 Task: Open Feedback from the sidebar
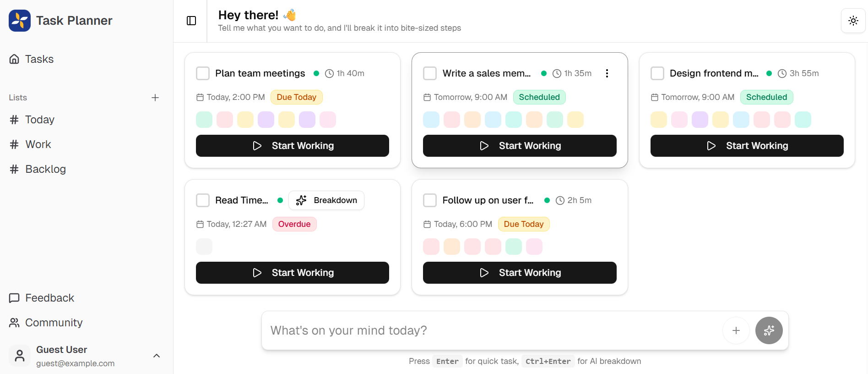pyautogui.click(x=50, y=298)
